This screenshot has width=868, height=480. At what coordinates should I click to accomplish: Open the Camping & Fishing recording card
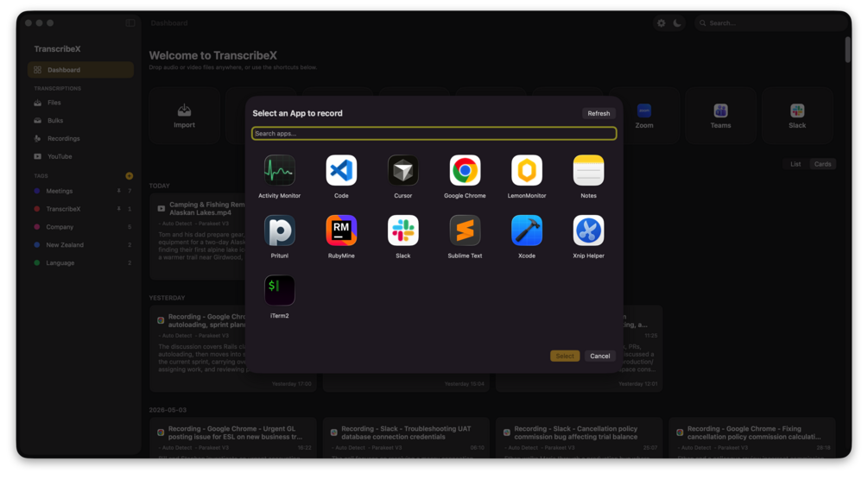pyautogui.click(x=198, y=236)
